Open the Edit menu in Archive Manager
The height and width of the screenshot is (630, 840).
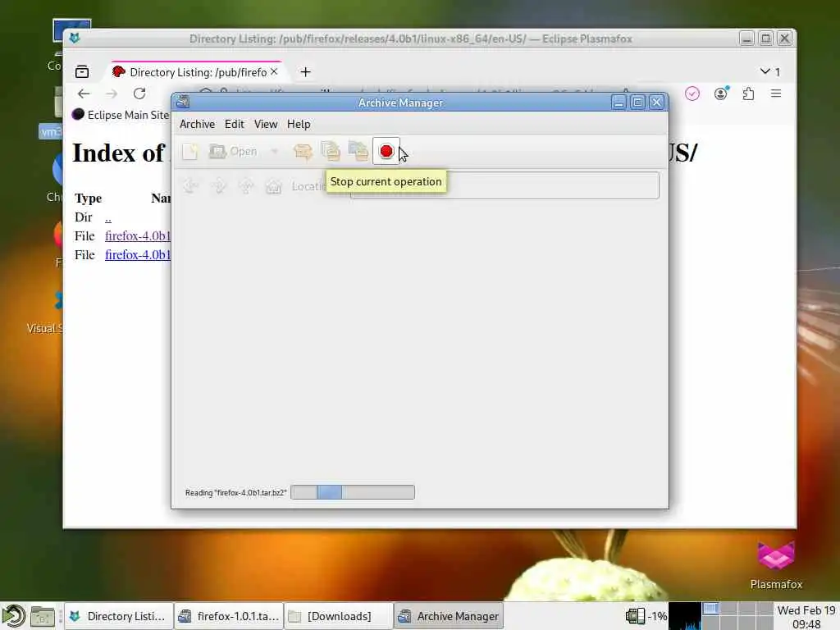(234, 124)
